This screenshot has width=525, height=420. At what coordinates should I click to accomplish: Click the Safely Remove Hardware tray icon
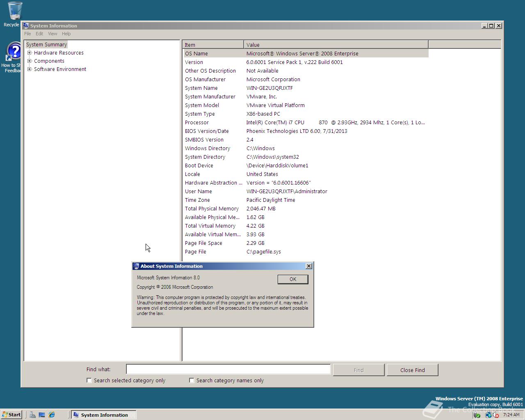(477, 415)
